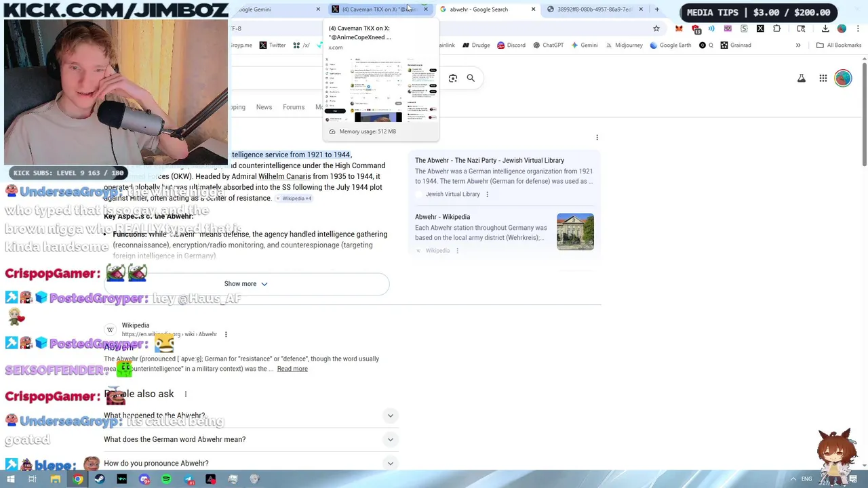
Task: Open Spotify from the taskbar
Action: 166,479
